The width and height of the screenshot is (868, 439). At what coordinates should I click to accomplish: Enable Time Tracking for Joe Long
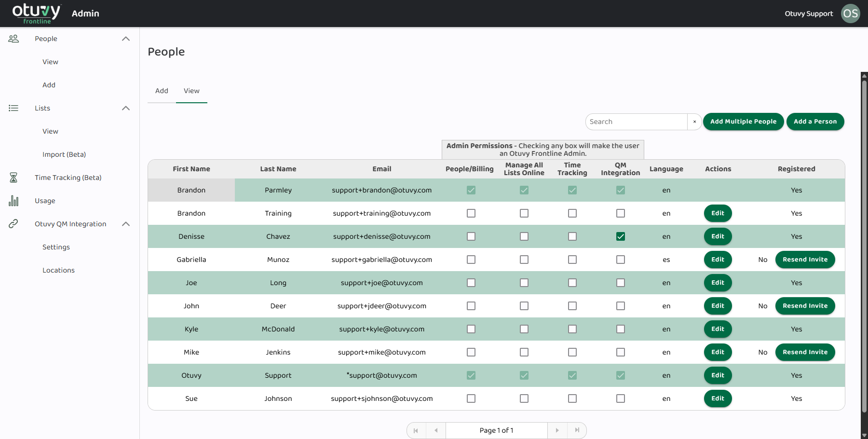click(572, 283)
